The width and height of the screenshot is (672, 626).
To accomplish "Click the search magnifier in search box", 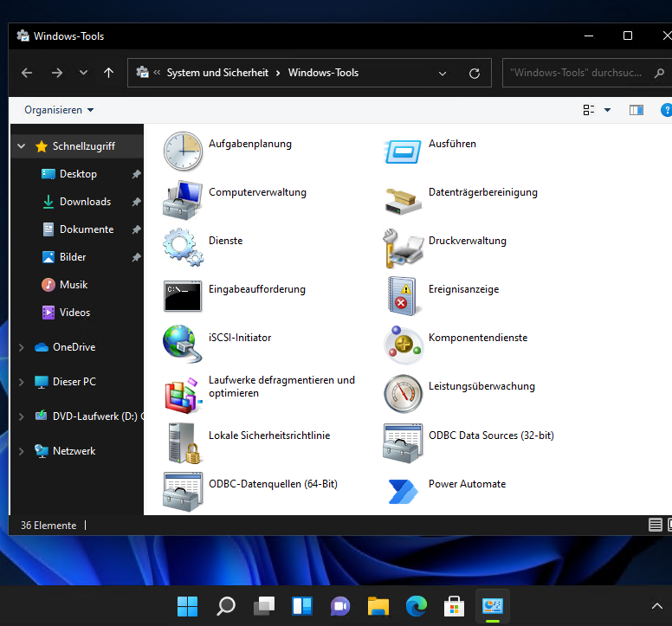I will (x=659, y=74).
